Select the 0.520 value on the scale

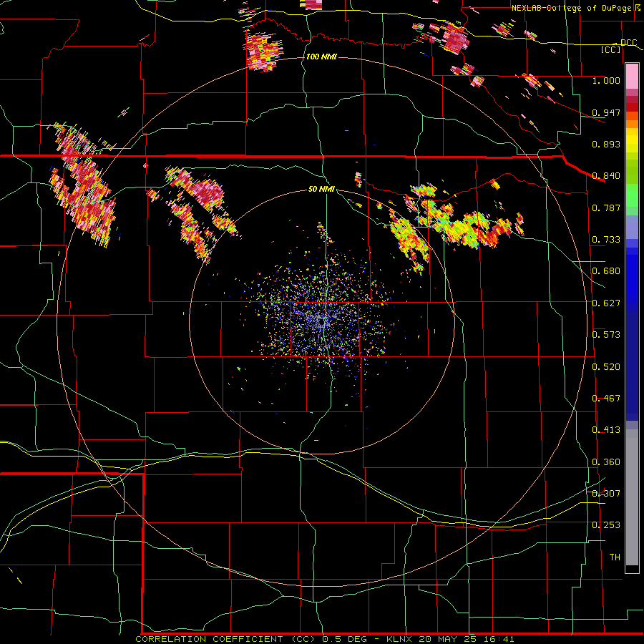(606, 367)
